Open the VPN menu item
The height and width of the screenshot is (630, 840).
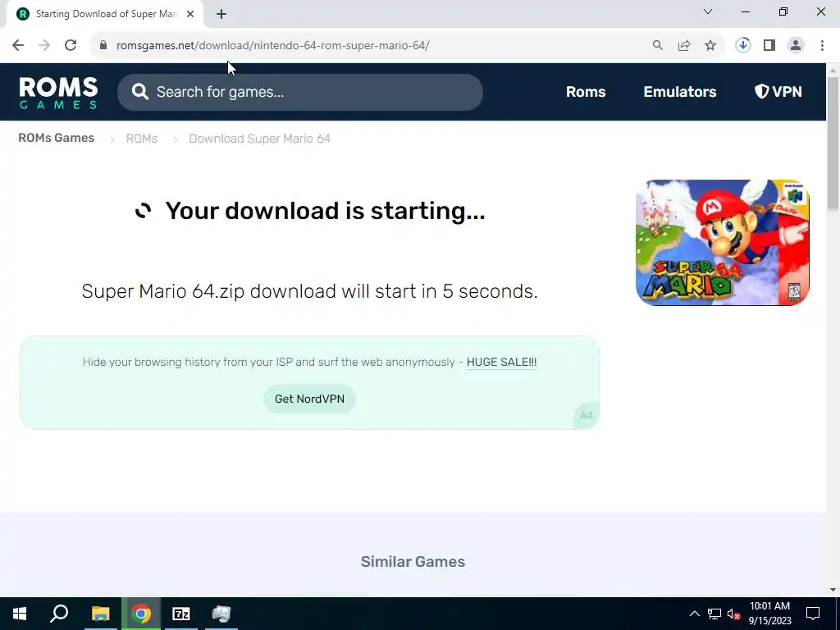(x=778, y=92)
